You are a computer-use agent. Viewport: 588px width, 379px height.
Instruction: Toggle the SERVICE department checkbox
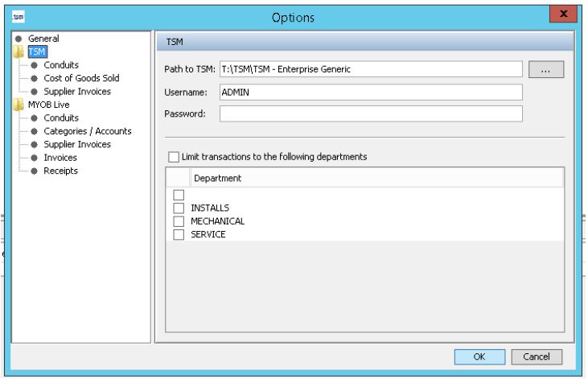179,234
